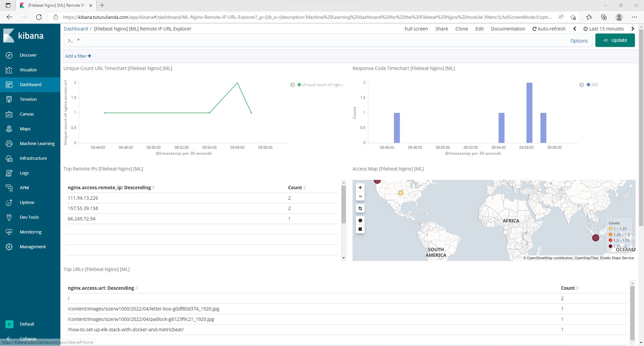Open the Share menu

pos(441,29)
